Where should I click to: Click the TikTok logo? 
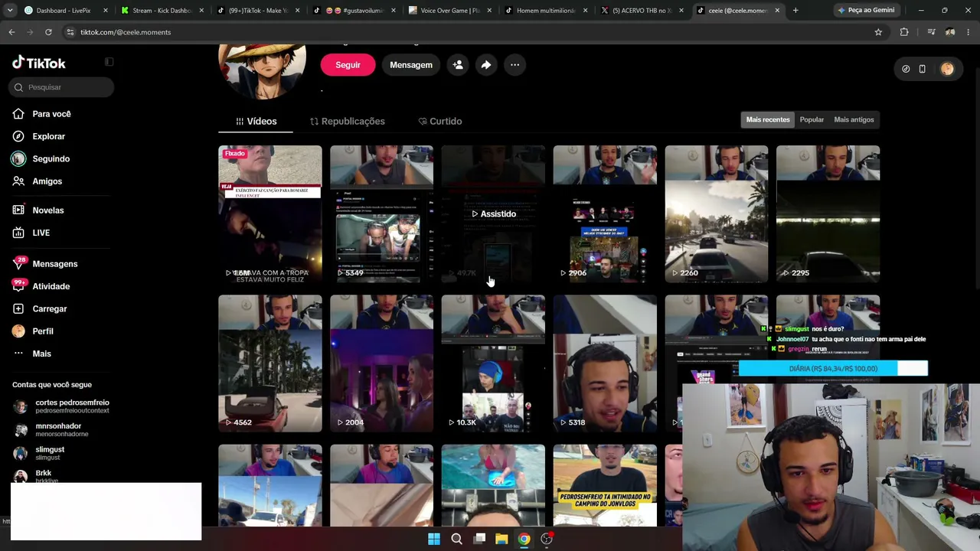39,63
